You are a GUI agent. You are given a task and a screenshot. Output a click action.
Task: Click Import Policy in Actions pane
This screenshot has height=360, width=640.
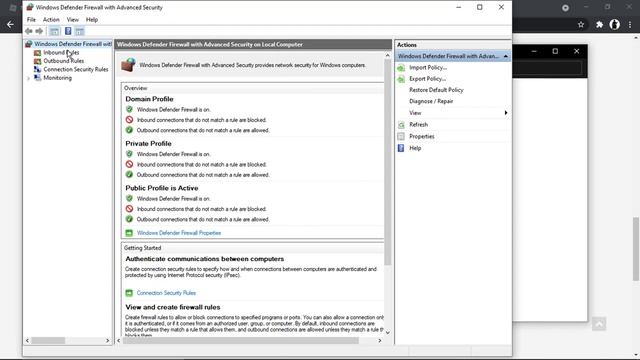428,67
